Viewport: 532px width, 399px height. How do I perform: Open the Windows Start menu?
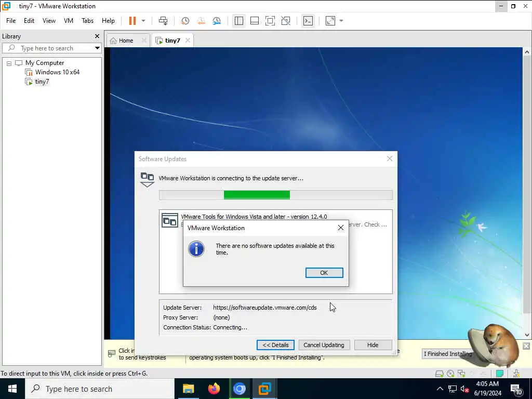(12, 389)
